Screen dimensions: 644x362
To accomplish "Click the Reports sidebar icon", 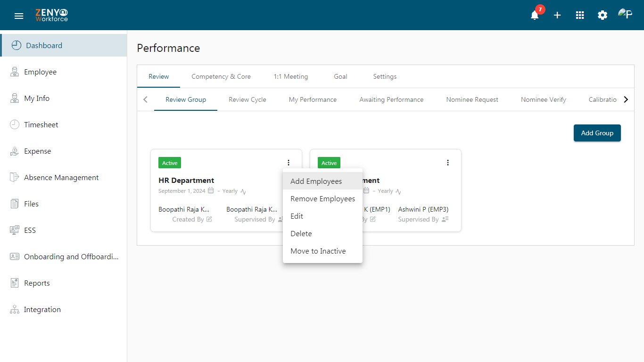I will click(x=15, y=283).
